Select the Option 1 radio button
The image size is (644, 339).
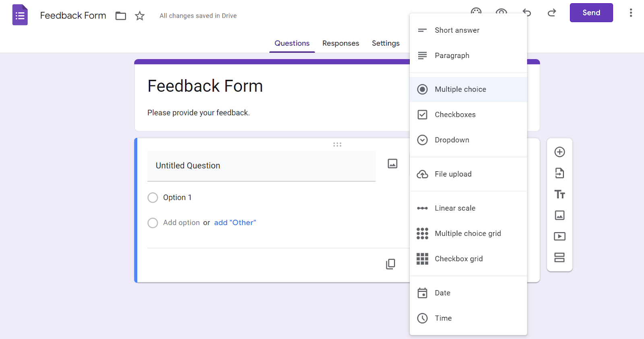pos(153,198)
